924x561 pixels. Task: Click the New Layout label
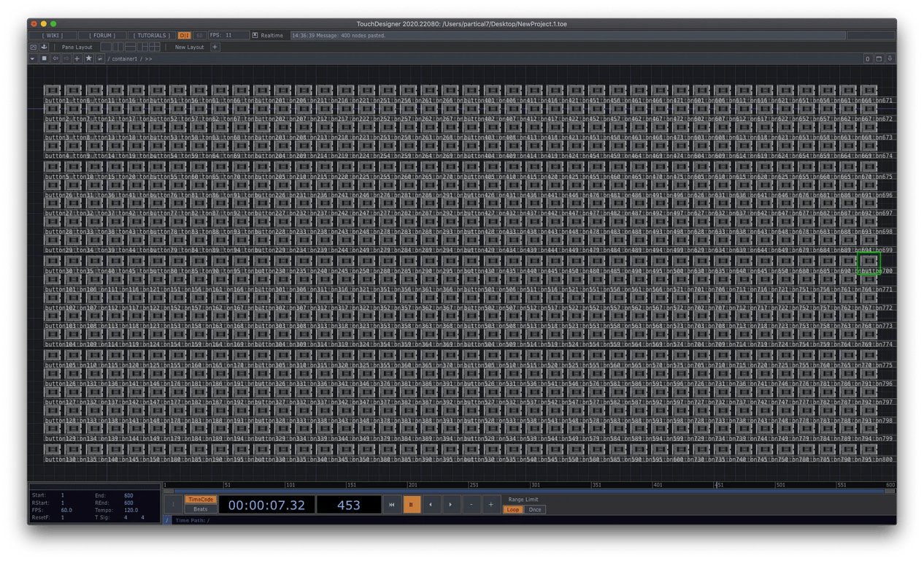pos(189,47)
